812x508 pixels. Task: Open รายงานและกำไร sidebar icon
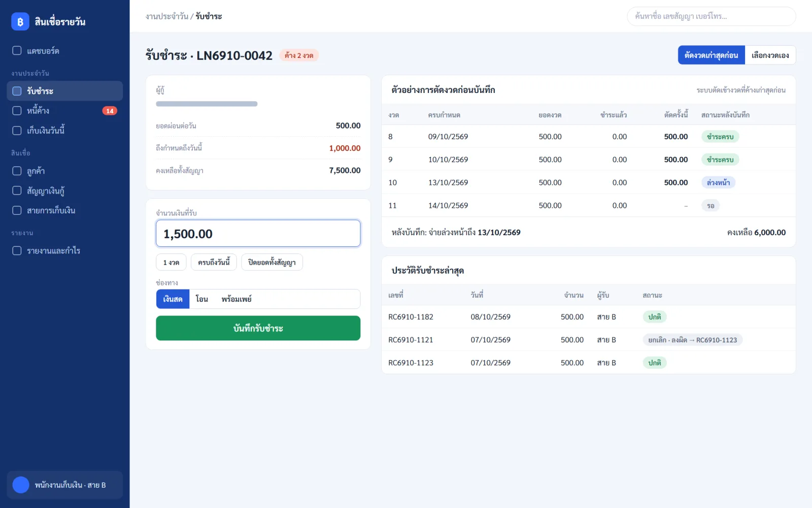click(17, 250)
